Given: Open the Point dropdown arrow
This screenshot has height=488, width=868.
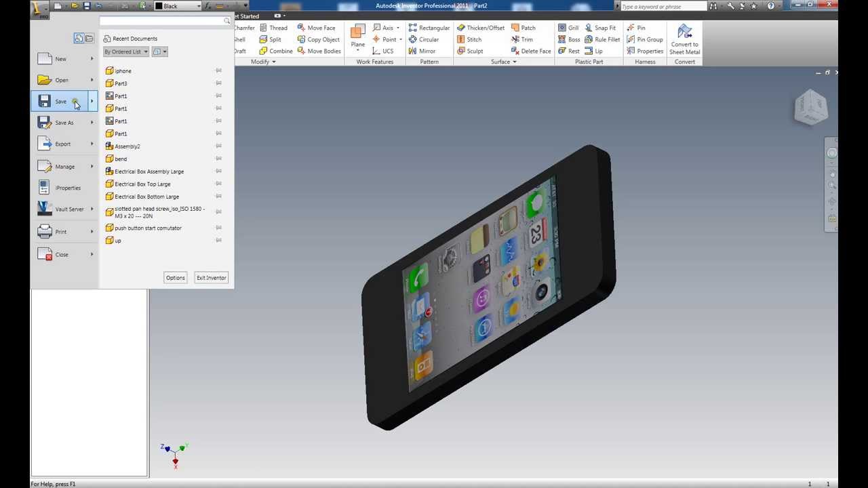Looking at the screenshot, I should [401, 39].
